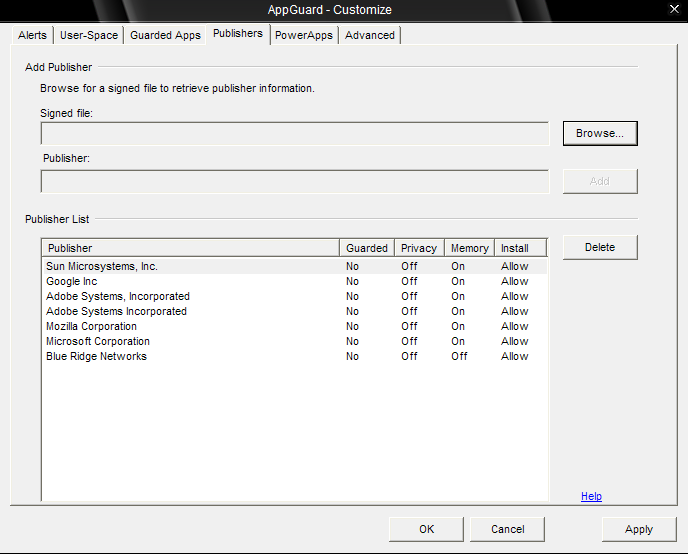Focus the Publisher input field
This screenshot has width=688, height=554.
coord(295,182)
